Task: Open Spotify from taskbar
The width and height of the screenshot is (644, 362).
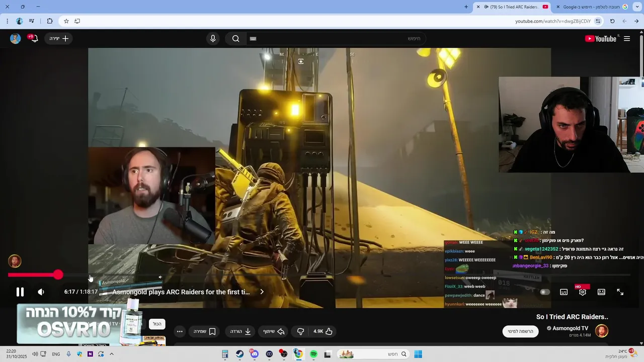Action: click(313, 354)
